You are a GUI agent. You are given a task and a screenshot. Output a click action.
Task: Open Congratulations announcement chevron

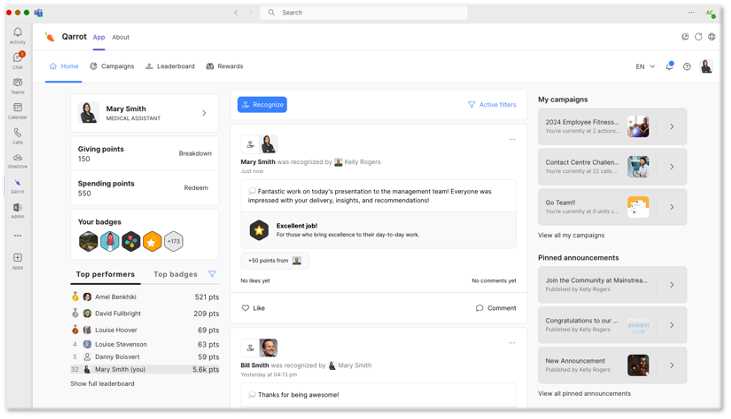(672, 325)
